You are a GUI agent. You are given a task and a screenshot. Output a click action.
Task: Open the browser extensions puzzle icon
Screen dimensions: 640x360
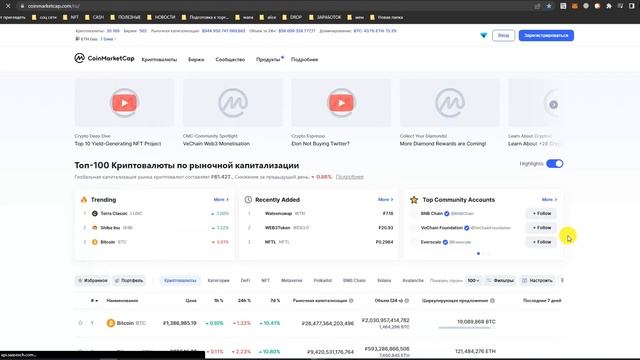click(x=609, y=6)
